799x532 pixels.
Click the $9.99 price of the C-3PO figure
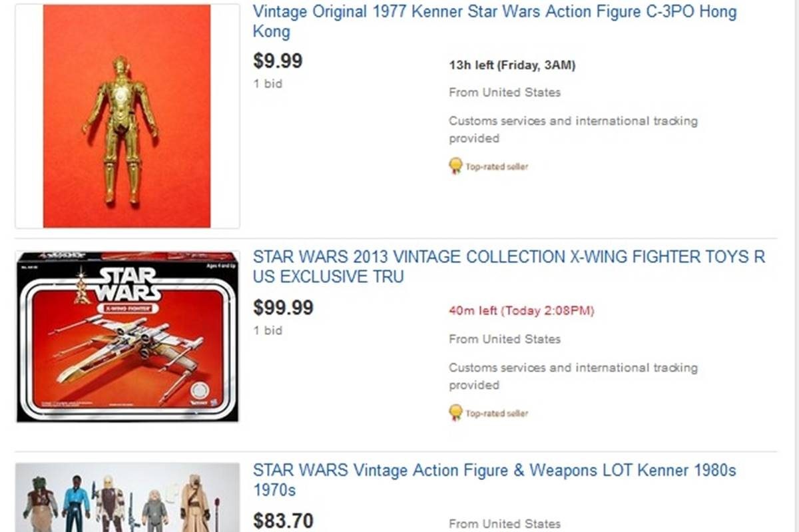(278, 61)
